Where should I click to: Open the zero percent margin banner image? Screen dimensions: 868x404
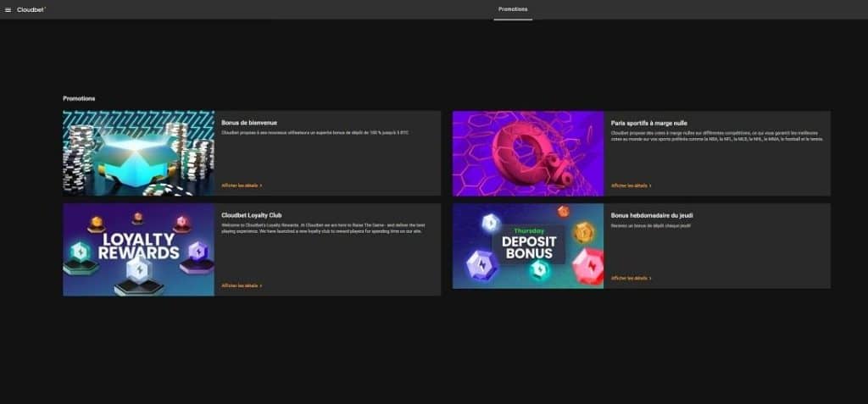528,153
